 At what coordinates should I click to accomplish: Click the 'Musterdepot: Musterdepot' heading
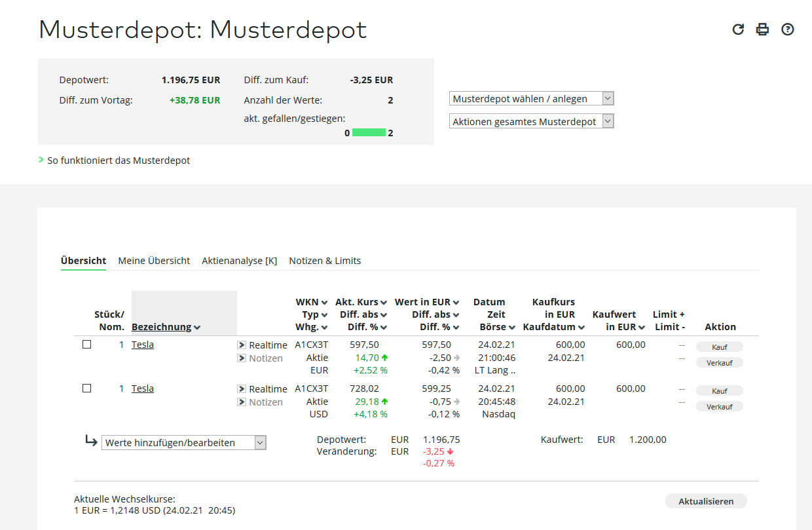[203, 30]
